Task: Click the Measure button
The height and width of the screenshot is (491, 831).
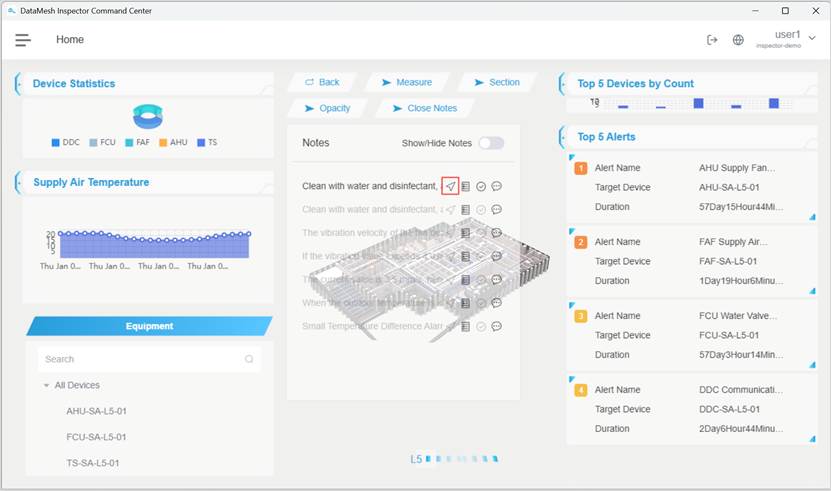Action: [407, 82]
